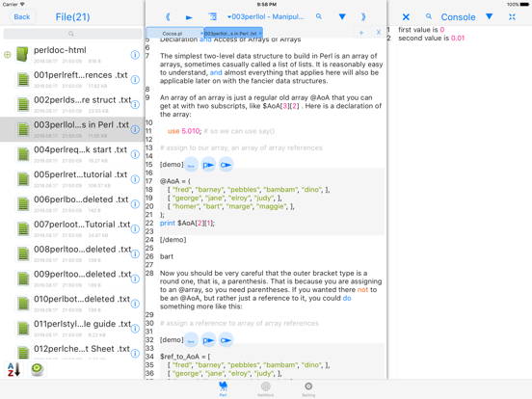Tap second demo's ellipsis bubble, line 32

tap(191, 340)
